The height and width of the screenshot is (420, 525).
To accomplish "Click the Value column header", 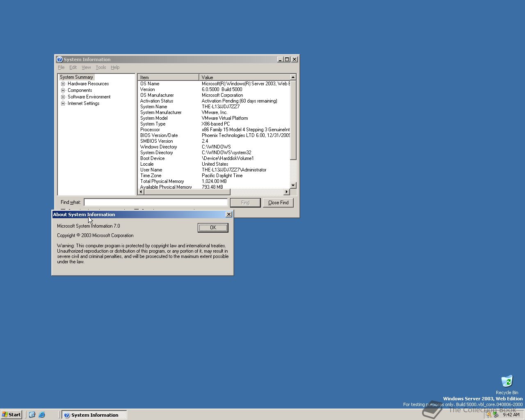I will coord(244,77).
